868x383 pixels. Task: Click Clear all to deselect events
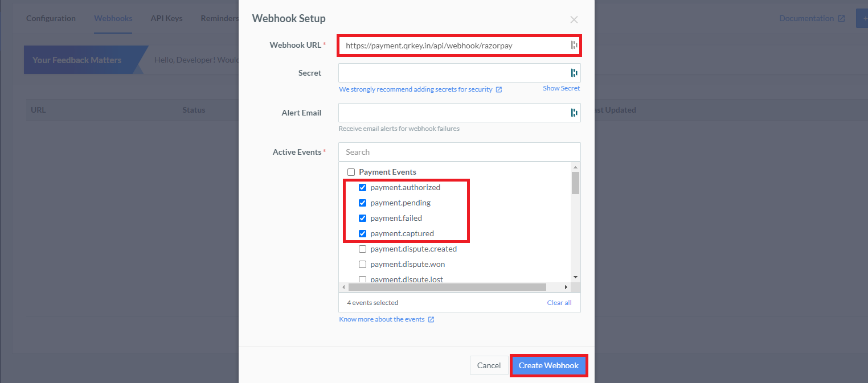pyautogui.click(x=559, y=302)
